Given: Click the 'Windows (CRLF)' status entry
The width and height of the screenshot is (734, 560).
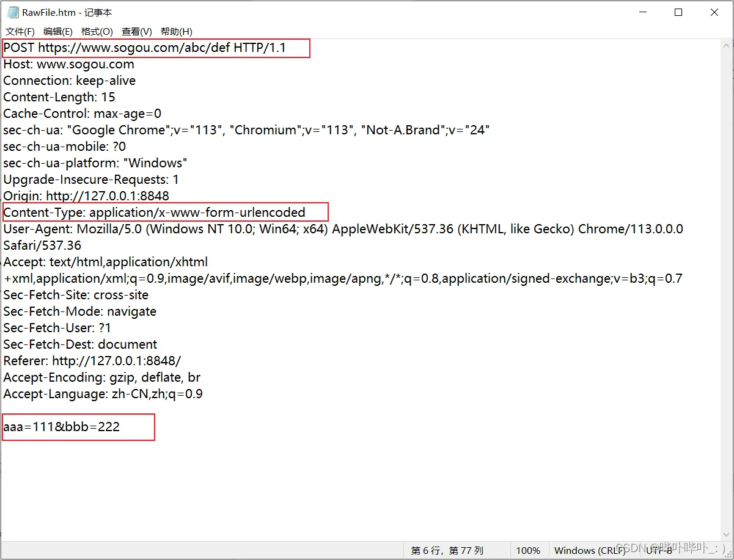Looking at the screenshot, I should [x=589, y=550].
